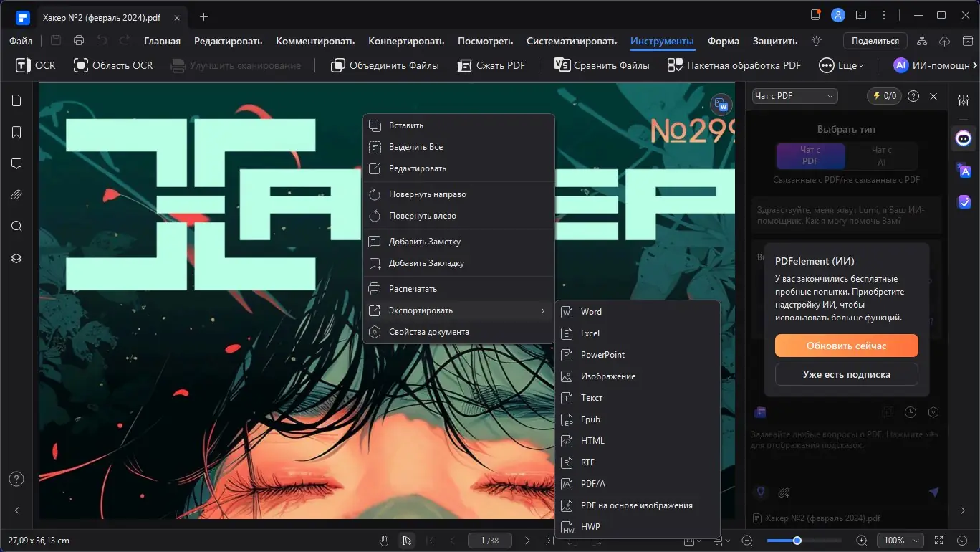The width and height of the screenshot is (980, 552).
Task: Export as Изображение from submenu
Action: click(x=638, y=376)
